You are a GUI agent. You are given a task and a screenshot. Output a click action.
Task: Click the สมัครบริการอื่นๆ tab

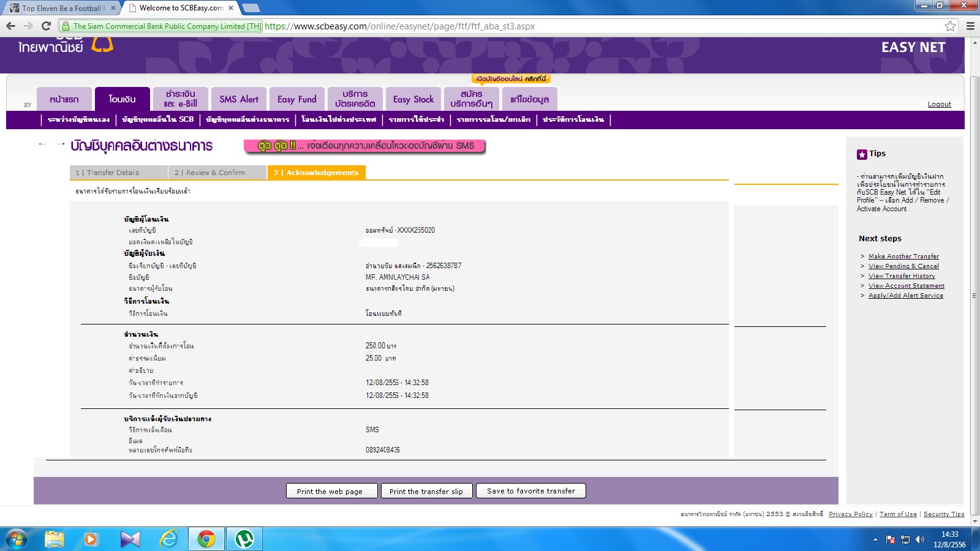(472, 99)
